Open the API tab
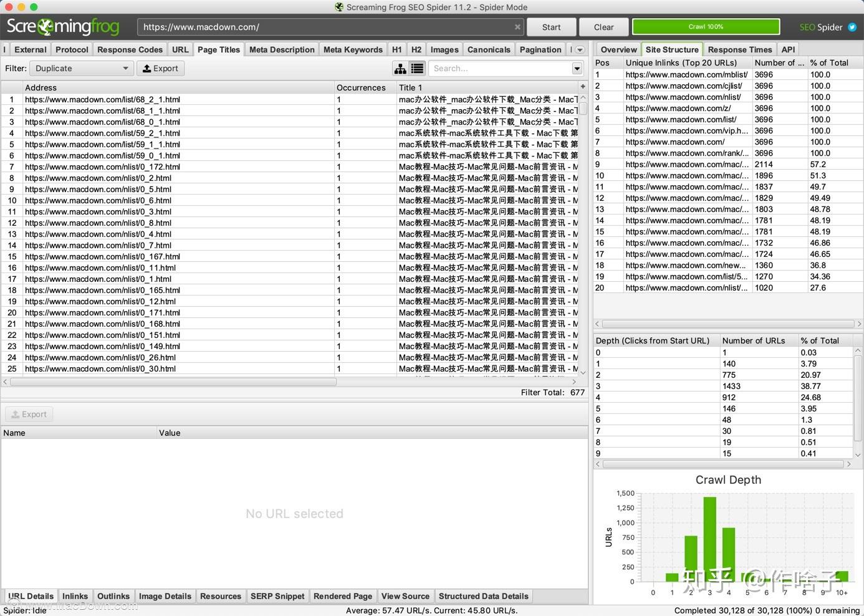Screen dimensions: 864x616 (788, 50)
